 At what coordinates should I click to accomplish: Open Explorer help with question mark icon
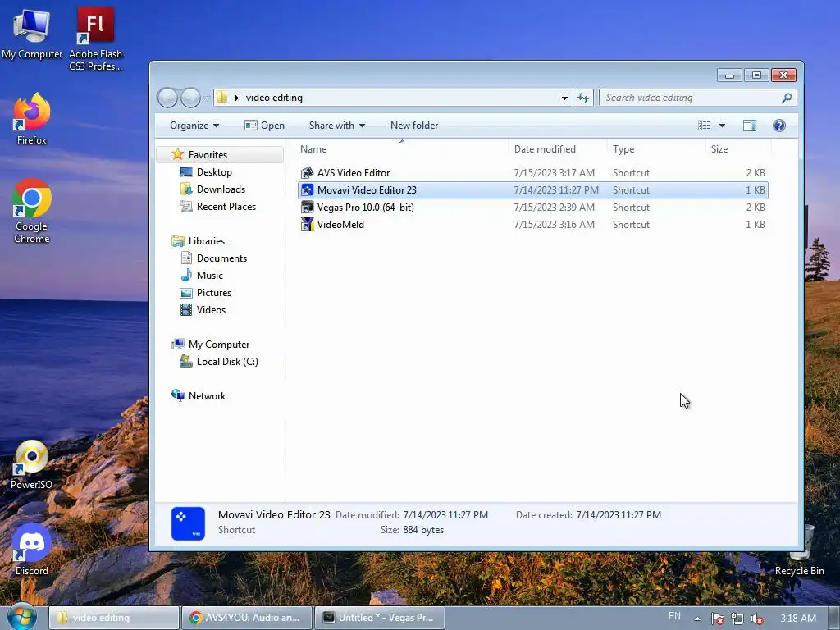pos(779,126)
